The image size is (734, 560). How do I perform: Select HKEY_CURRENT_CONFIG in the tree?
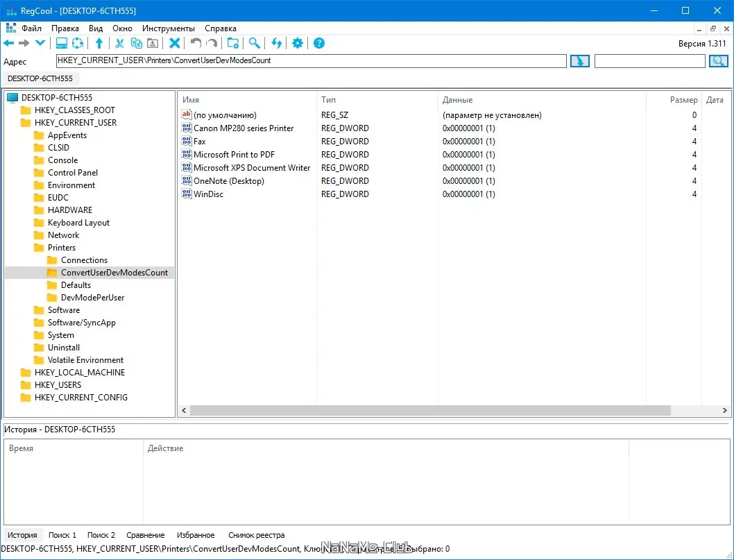pos(81,397)
